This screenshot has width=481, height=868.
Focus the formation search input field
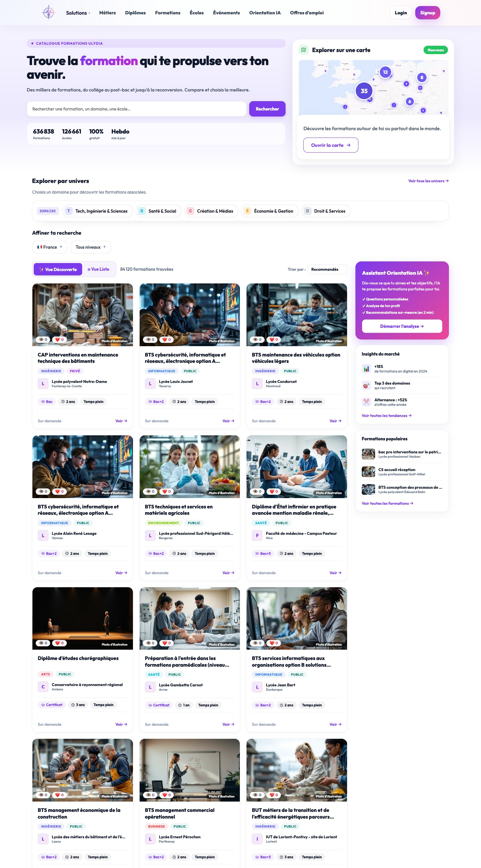point(137,109)
